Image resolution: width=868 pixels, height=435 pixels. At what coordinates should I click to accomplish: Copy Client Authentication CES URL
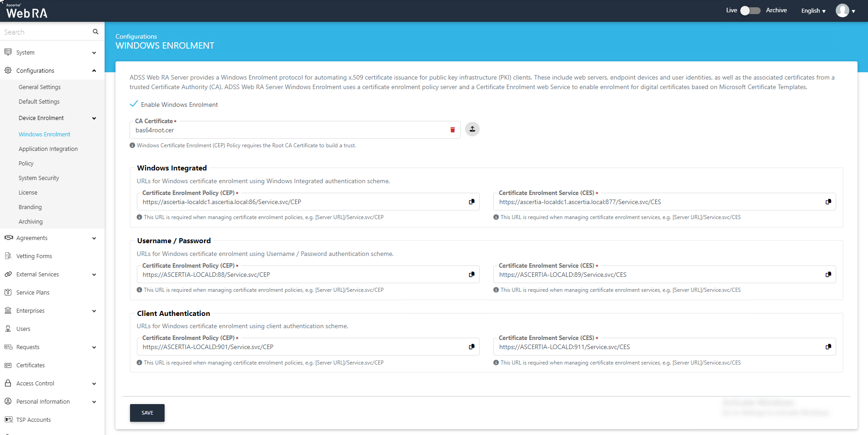point(828,347)
